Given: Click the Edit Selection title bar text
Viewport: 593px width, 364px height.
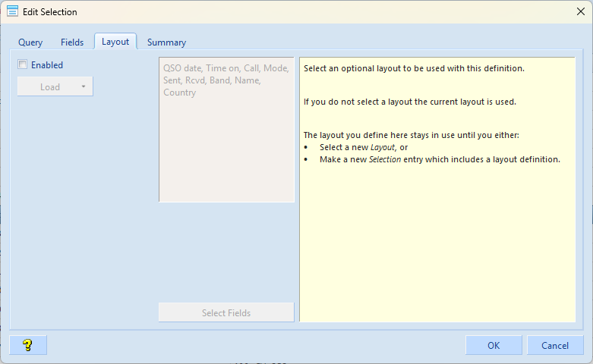Looking at the screenshot, I should [51, 12].
